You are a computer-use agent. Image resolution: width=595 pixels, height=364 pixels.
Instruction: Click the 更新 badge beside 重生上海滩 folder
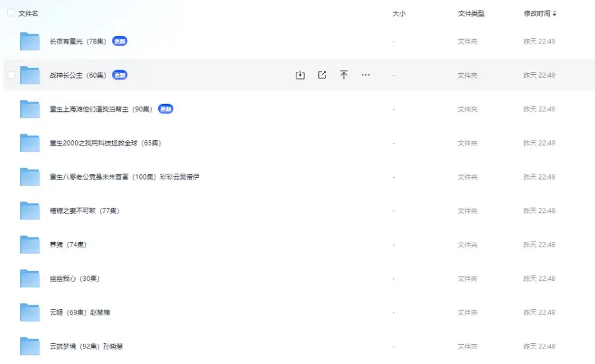[x=165, y=109]
